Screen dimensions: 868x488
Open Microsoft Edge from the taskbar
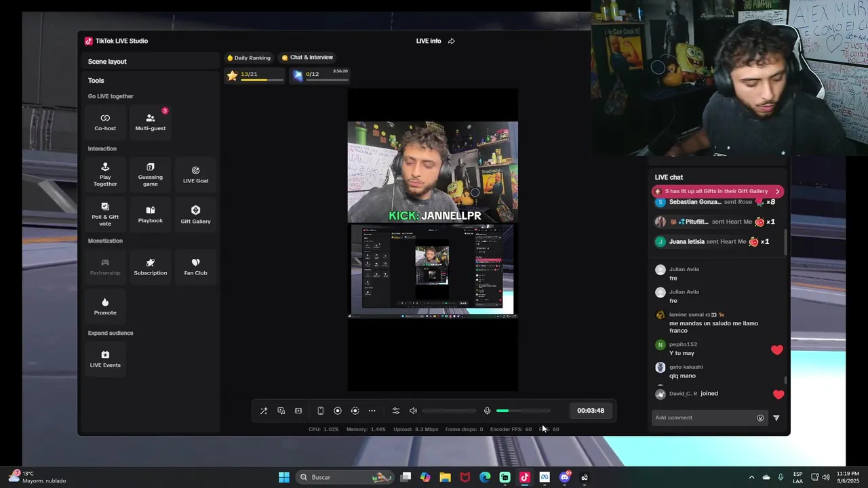pyautogui.click(x=485, y=477)
